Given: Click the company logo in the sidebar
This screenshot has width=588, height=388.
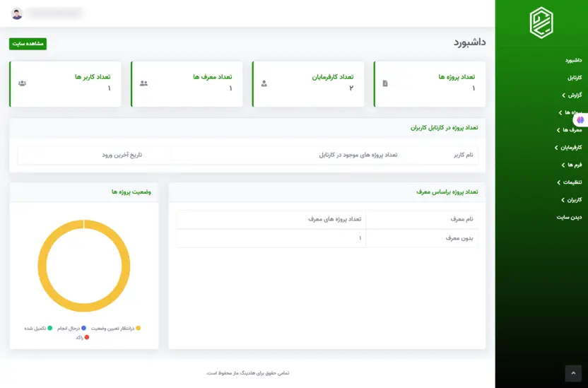Looking at the screenshot, I should pyautogui.click(x=541, y=22).
